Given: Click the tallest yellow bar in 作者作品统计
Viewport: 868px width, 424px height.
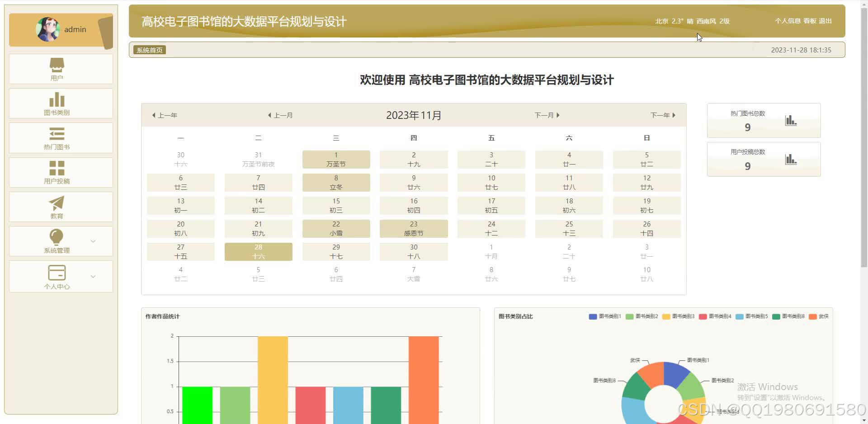Looking at the screenshot, I should pyautogui.click(x=273, y=380).
